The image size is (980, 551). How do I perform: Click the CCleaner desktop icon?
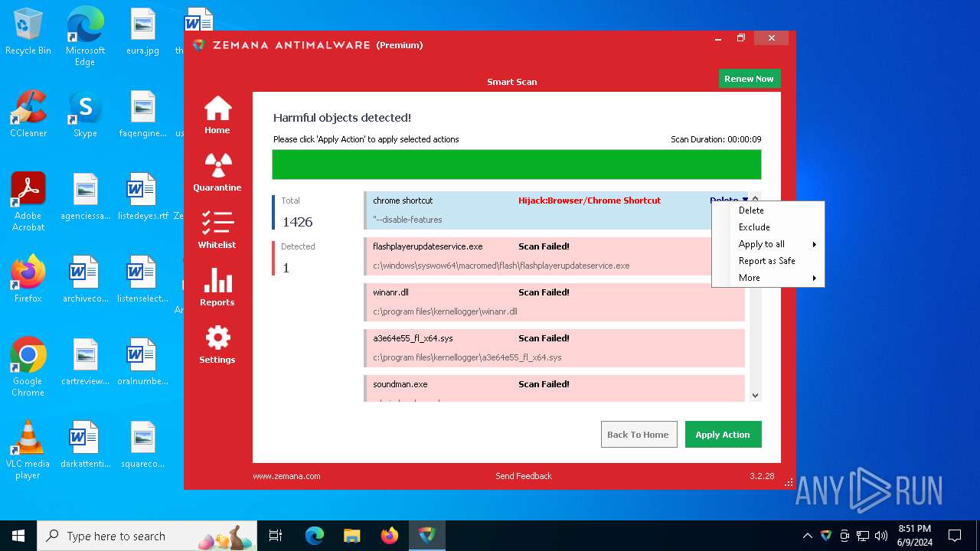28,115
